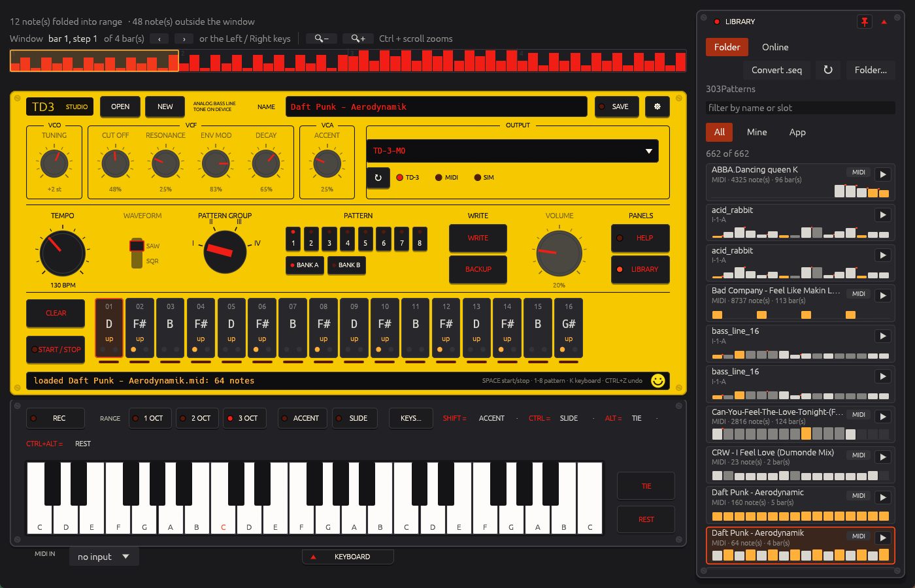The width and height of the screenshot is (915, 588).
Task: Click the REST button beside the piano
Action: [646, 519]
